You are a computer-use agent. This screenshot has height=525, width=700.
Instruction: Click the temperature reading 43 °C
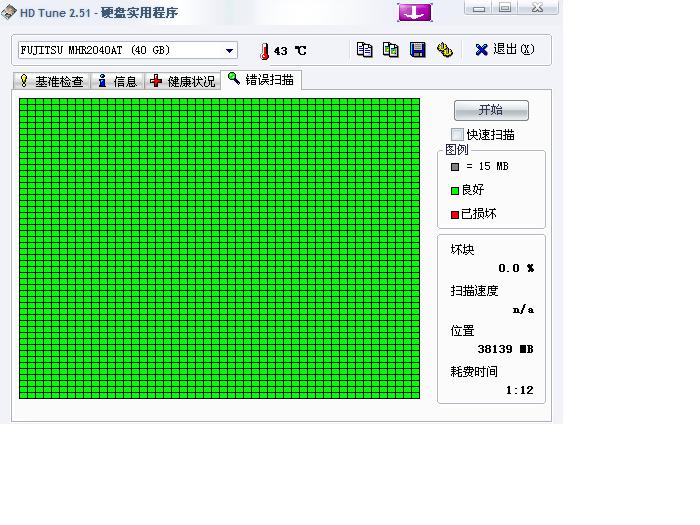coord(290,51)
